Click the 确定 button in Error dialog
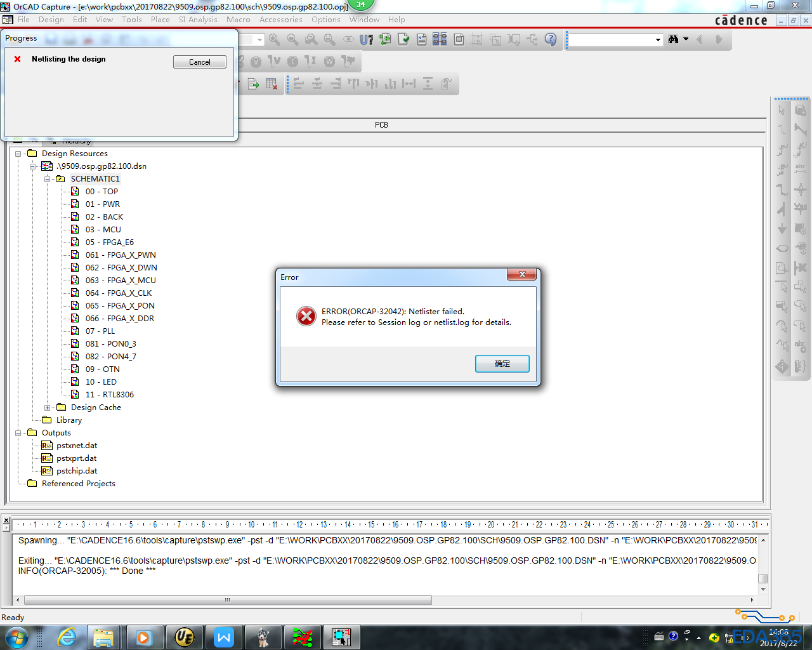 point(502,364)
